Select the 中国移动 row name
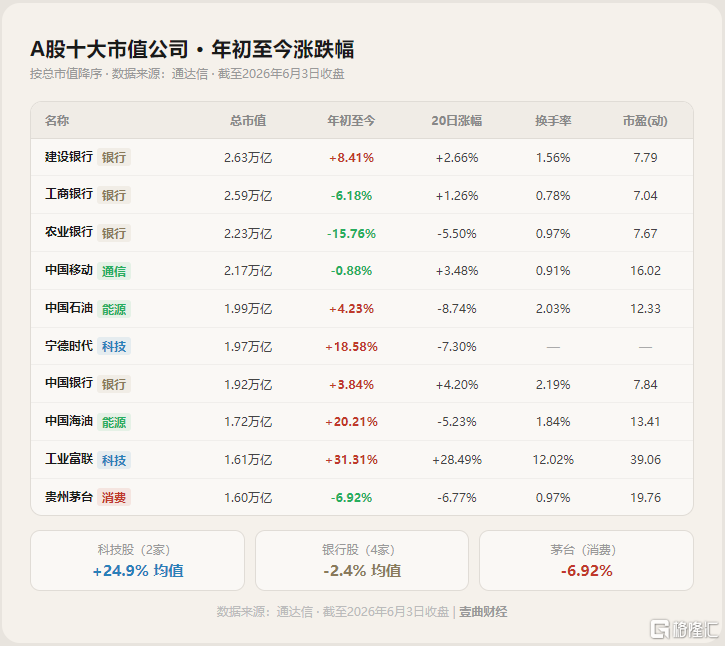This screenshot has height=646, width=725. [x=69, y=270]
